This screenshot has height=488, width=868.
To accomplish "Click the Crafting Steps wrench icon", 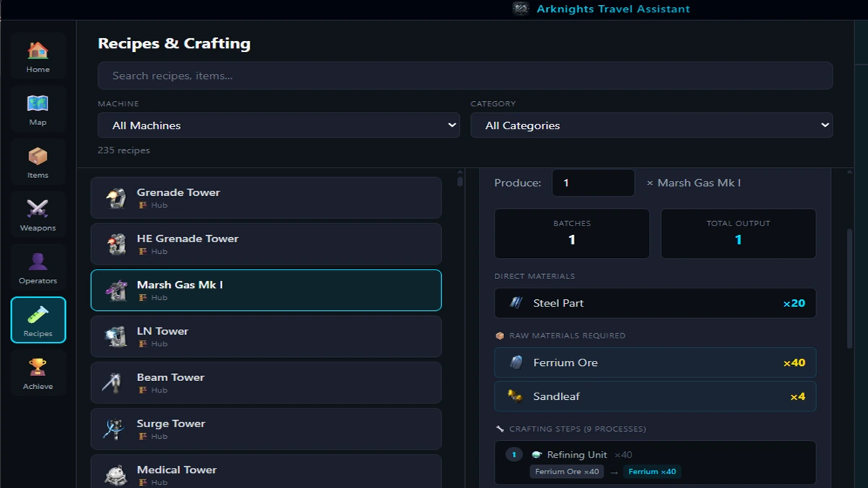I will tap(500, 429).
